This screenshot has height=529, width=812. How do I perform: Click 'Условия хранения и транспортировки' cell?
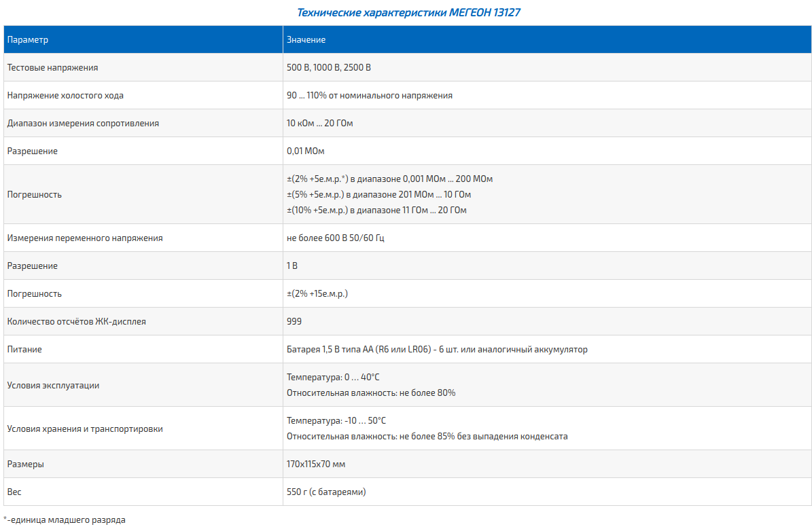tap(143, 428)
